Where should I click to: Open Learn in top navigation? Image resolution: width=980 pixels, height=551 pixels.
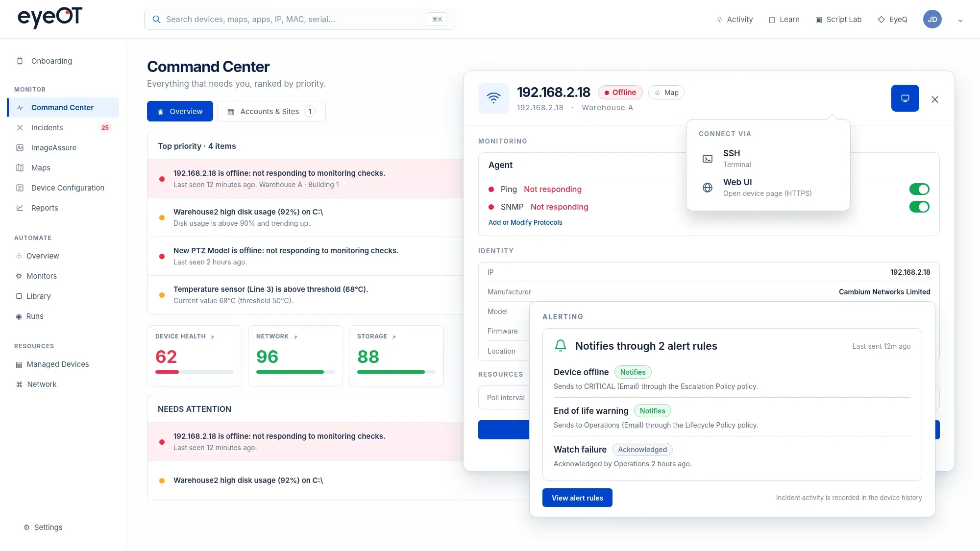pos(784,19)
